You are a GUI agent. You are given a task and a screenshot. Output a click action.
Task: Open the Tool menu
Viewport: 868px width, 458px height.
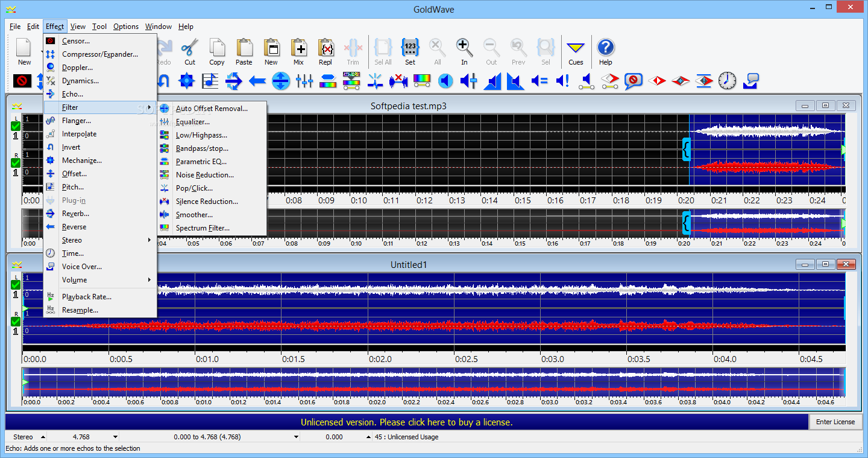coord(99,27)
